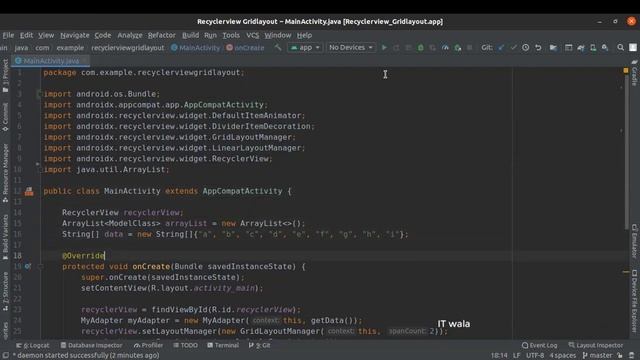Click the editor vertical scrollbar thumb
The image size is (640, 360).
(x=627, y=151)
